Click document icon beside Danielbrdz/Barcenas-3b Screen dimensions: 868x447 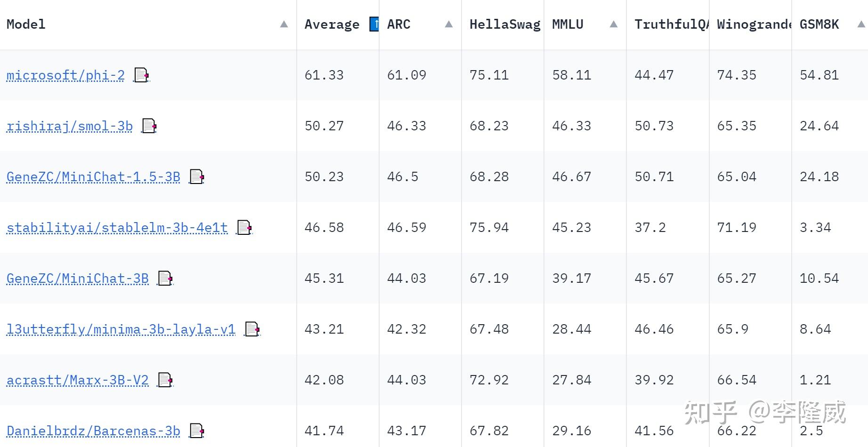coord(196,431)
